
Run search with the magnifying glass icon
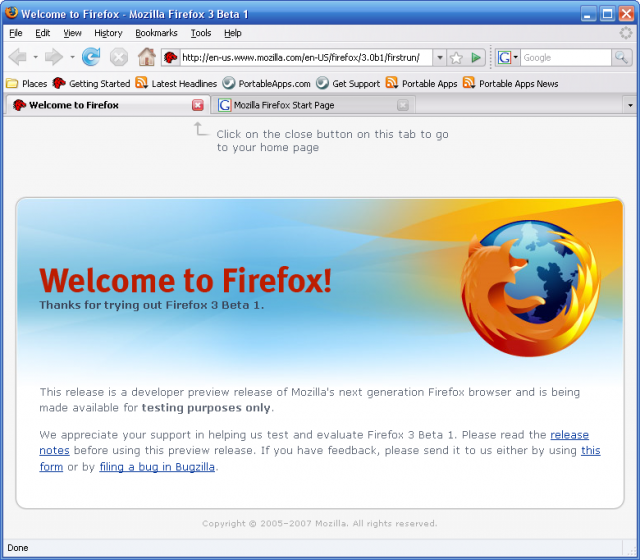(622, 58)
